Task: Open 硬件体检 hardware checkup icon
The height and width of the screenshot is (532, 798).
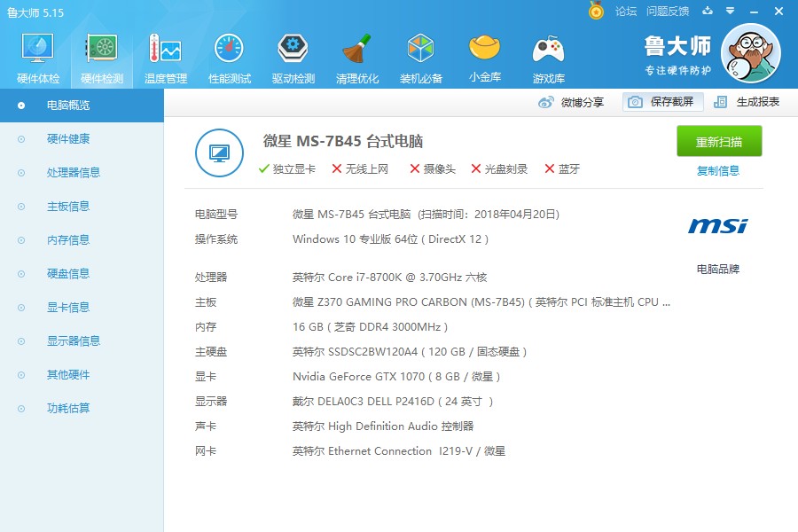Action: click(x=38, y=49)
